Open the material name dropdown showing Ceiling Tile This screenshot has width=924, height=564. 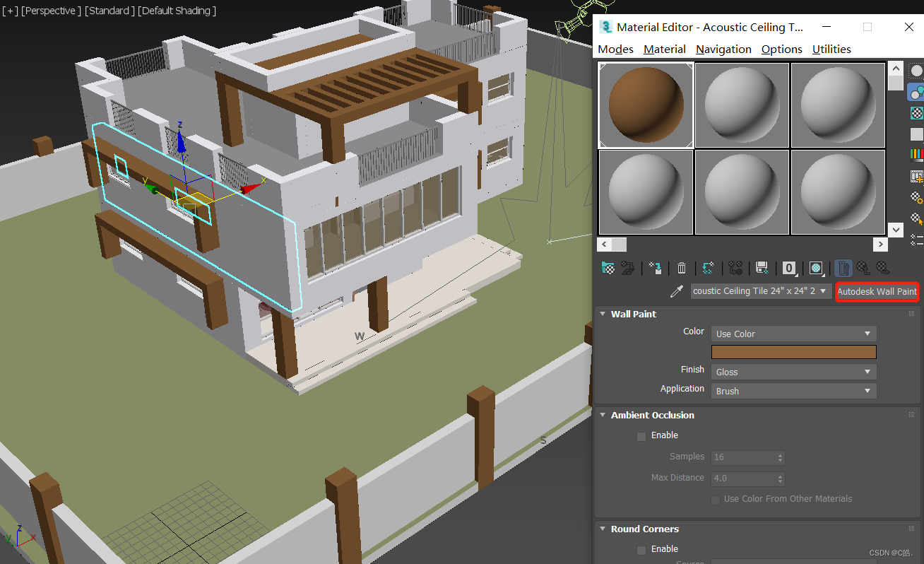[x=760, y=291]
